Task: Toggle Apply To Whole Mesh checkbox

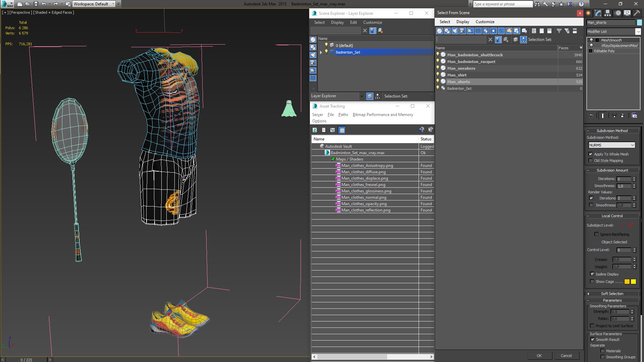Action: (591, 154)
